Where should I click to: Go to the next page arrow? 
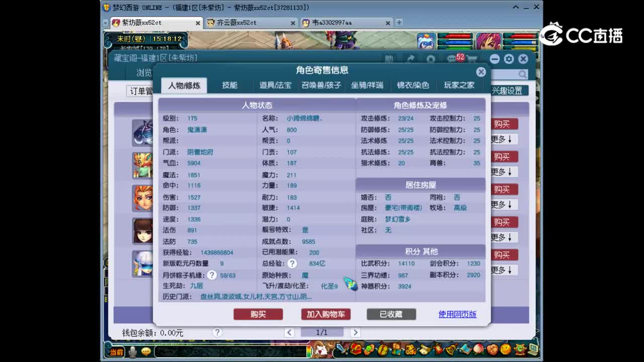click(355, 332)
